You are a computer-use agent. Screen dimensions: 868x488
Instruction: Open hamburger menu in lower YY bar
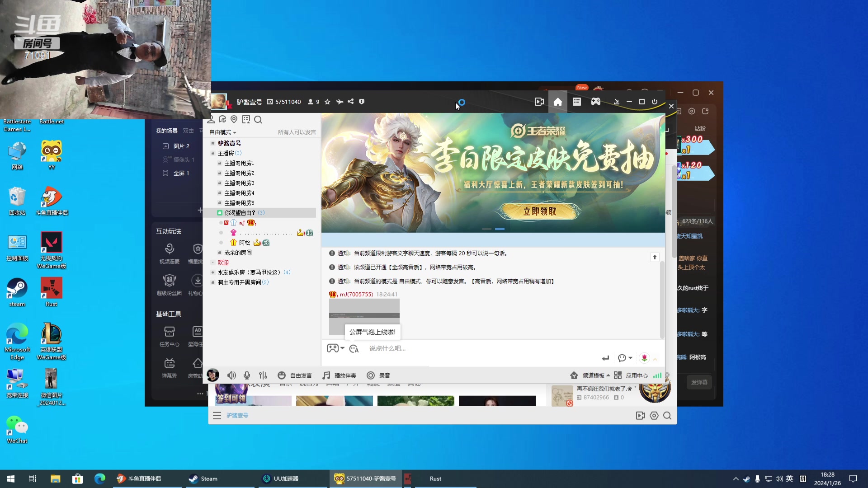click(x=217, y=416)
